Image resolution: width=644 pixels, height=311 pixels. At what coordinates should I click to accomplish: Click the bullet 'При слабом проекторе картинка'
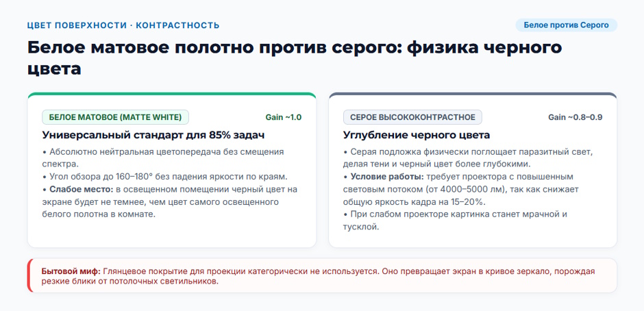455,221
